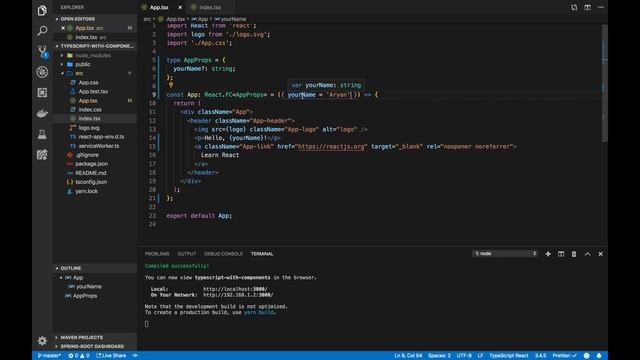
Task: Switch to the Output panel tab
Action: 187,254
